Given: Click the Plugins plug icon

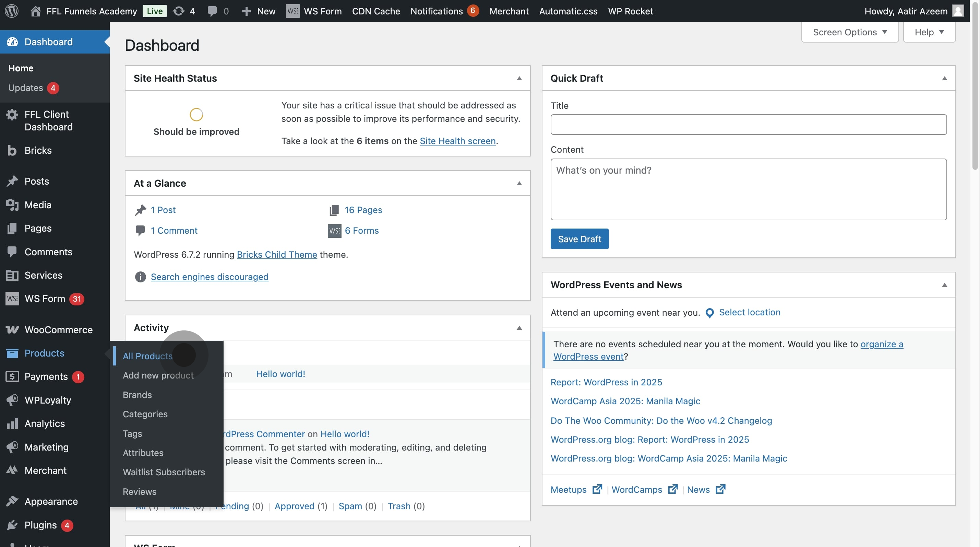Looking at the screenshot, I should pyautogui.click(x=12, y=525).
